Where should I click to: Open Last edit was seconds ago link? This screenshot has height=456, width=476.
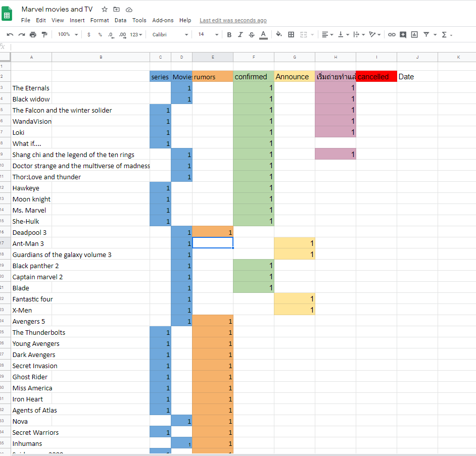click(233, 20)
